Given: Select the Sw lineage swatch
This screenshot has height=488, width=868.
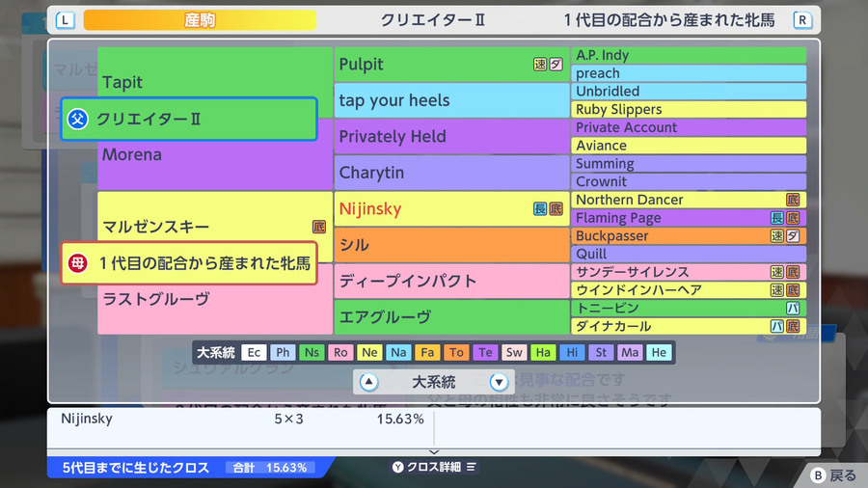Looking at the screenshot, I should pyautogui.click(x=514, y=352).
